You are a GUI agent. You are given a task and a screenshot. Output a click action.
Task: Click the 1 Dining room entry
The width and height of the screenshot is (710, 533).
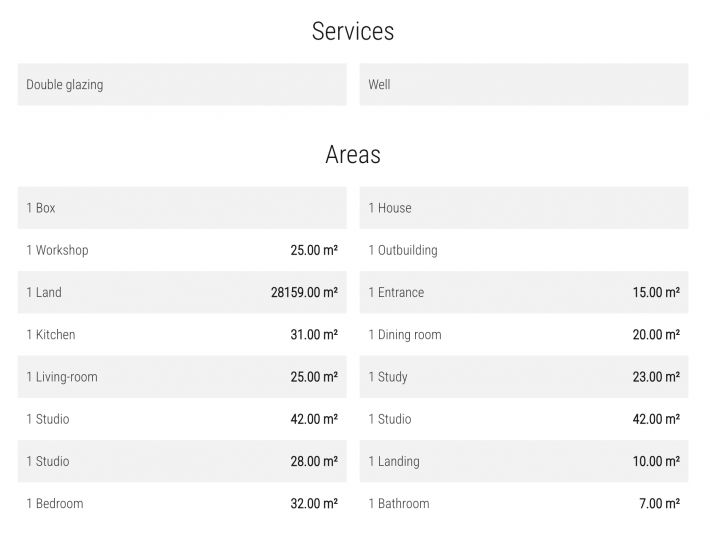(x=524, y=335)
